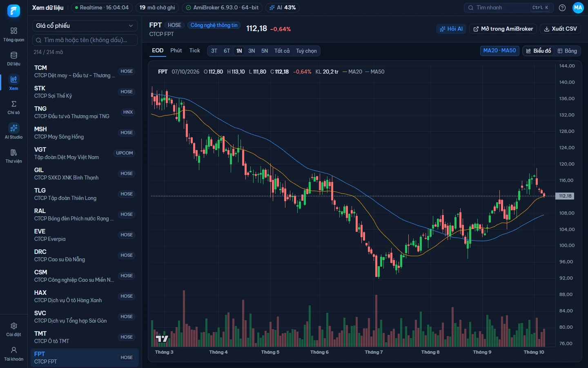Switch to the Tick tab
588x368 pixels.
pyautogui.click(x=194, y=51)
